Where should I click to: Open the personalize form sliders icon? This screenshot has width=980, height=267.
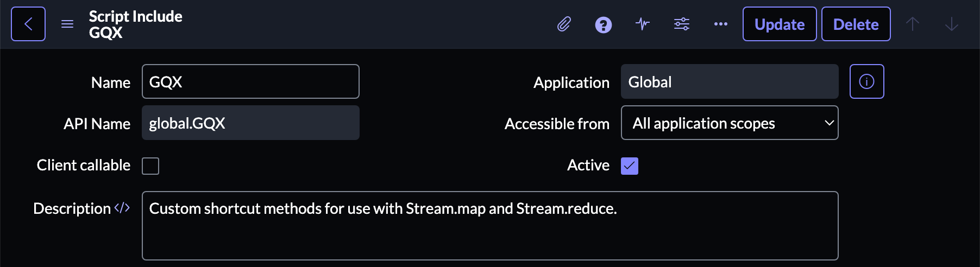coord(682,24)
